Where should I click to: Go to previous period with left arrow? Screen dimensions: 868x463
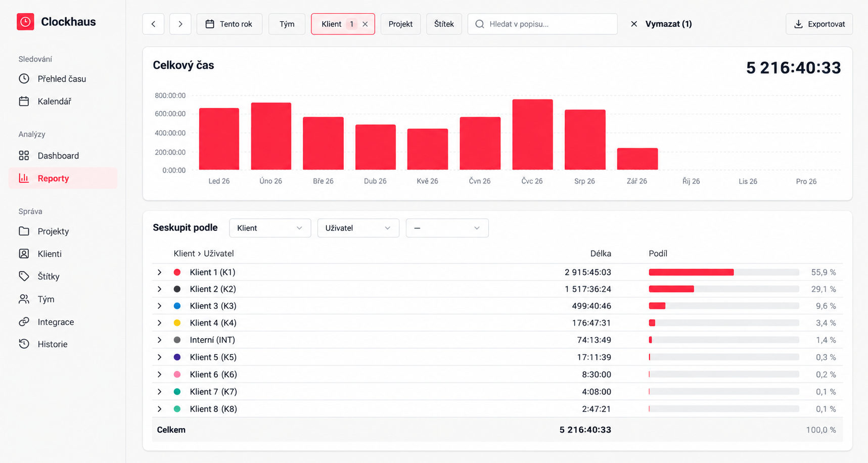click(x=153, y=24)
